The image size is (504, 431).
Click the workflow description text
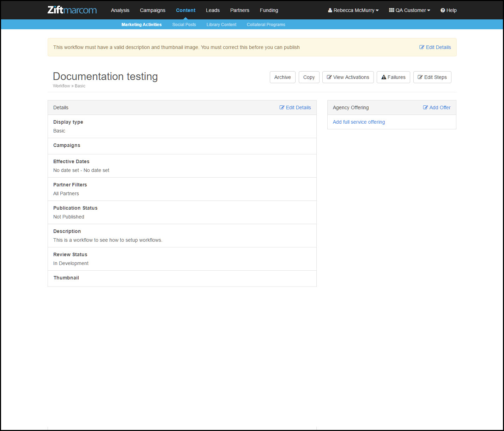pyautogui.click(x=108, y=240)
